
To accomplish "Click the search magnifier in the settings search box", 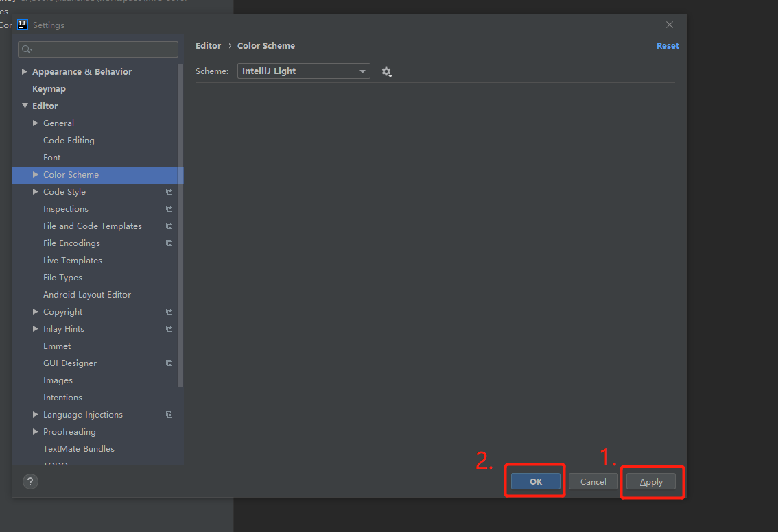I will click(25, 49).
